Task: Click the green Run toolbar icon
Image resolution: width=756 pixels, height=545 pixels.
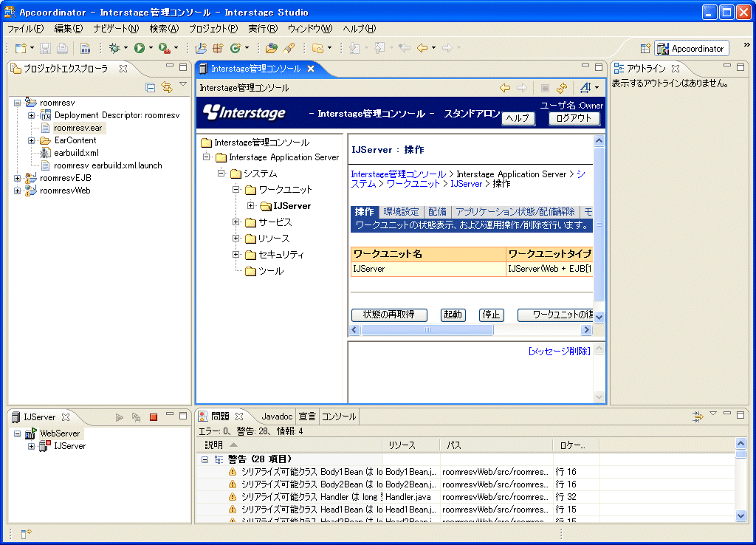Action: click(x=140, y=48)
